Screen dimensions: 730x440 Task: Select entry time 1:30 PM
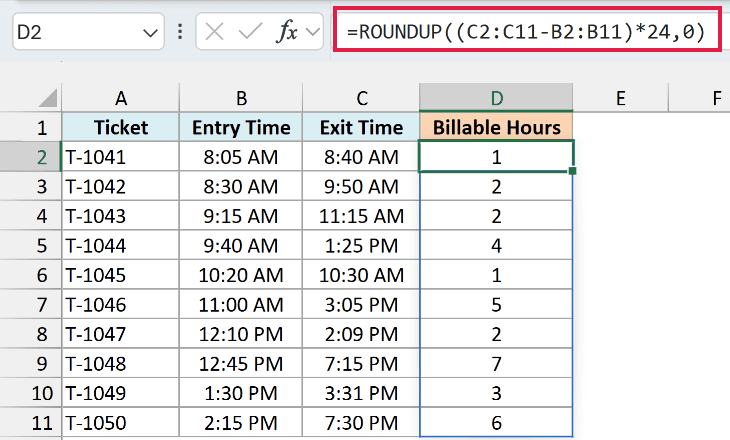pos(241,393)
